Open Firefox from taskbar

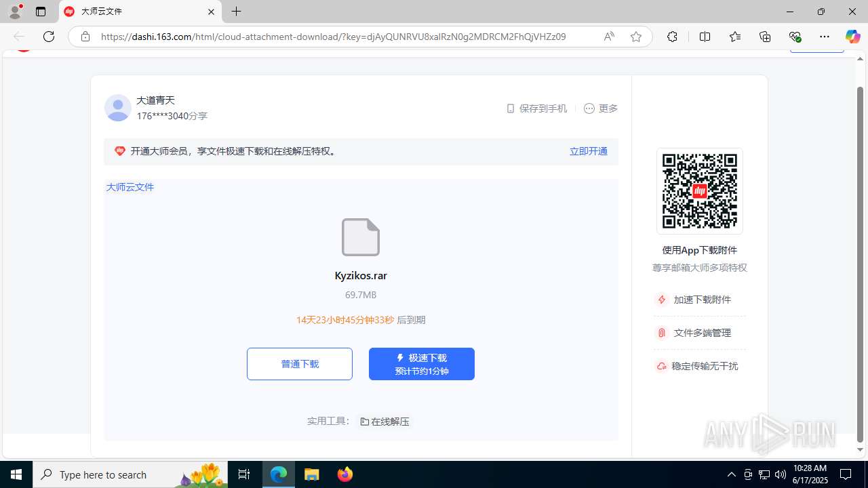pyautogui.click(x=344, y=474)
